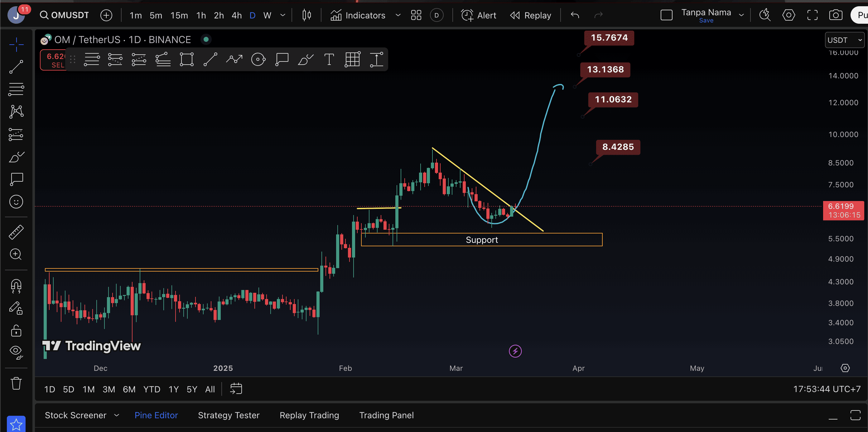Open the Fibonacci retracement tools

(16, 89)
